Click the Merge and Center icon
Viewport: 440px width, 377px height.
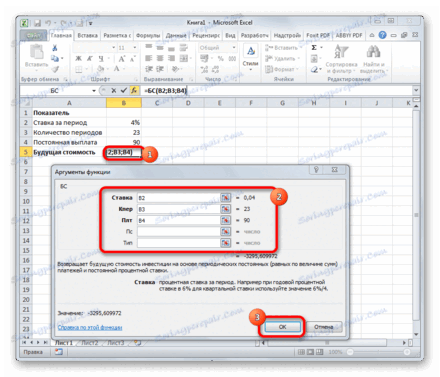point(184,59)
